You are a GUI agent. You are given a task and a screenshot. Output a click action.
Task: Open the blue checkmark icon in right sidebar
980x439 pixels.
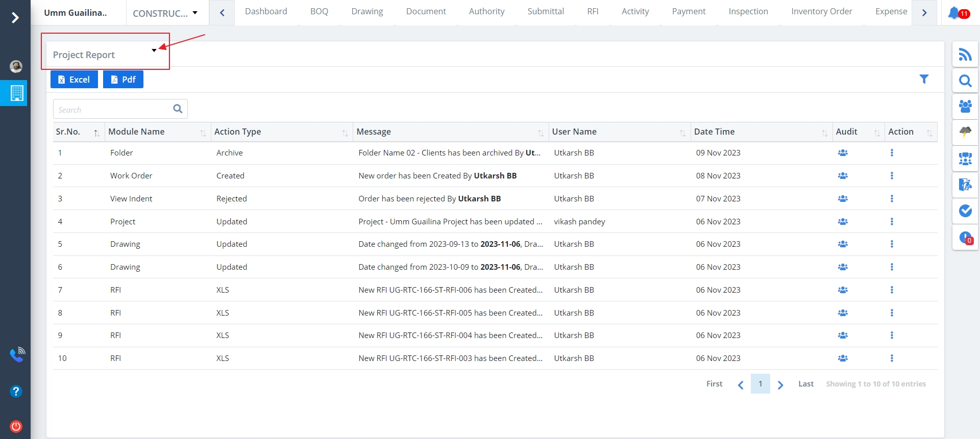coord(965,211)
